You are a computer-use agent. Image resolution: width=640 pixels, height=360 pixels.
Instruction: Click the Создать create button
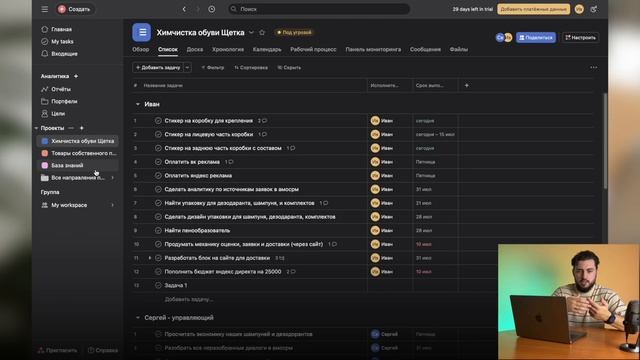tap(74, 9)
